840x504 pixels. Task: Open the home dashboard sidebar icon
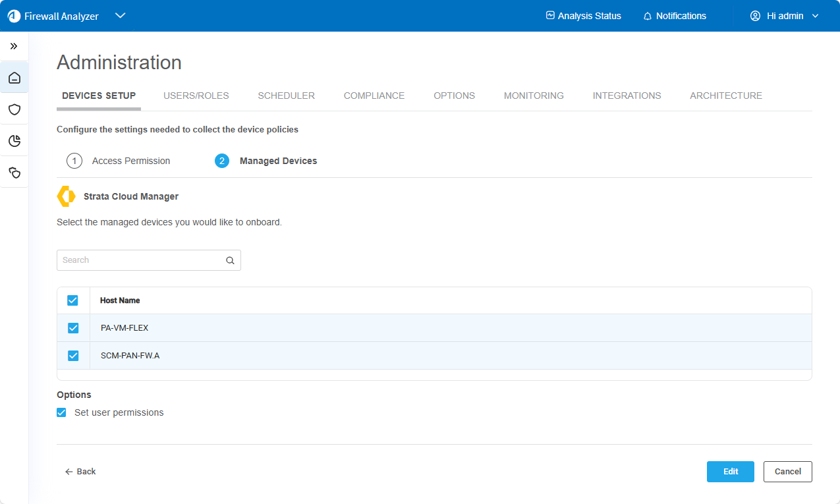(14, 78)
